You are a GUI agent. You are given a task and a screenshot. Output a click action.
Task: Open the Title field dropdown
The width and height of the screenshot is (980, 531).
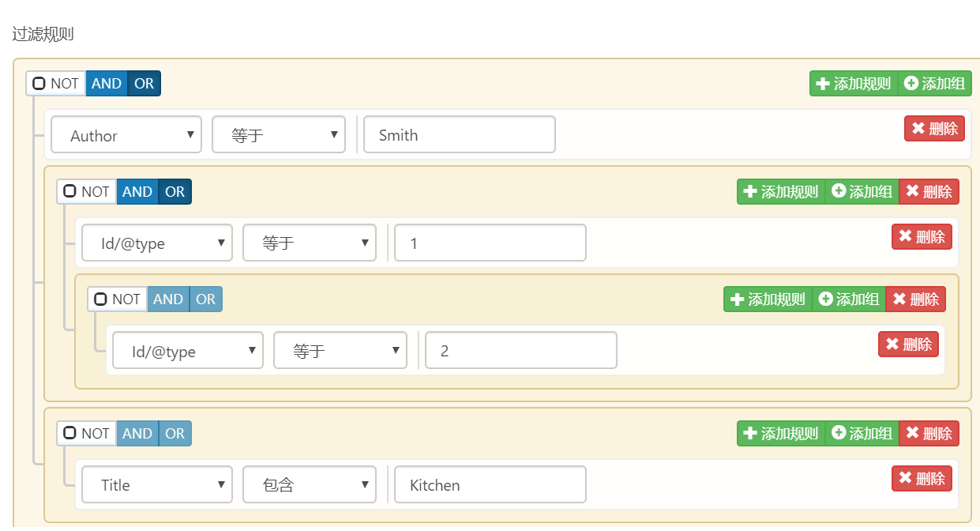pos(157,485)
